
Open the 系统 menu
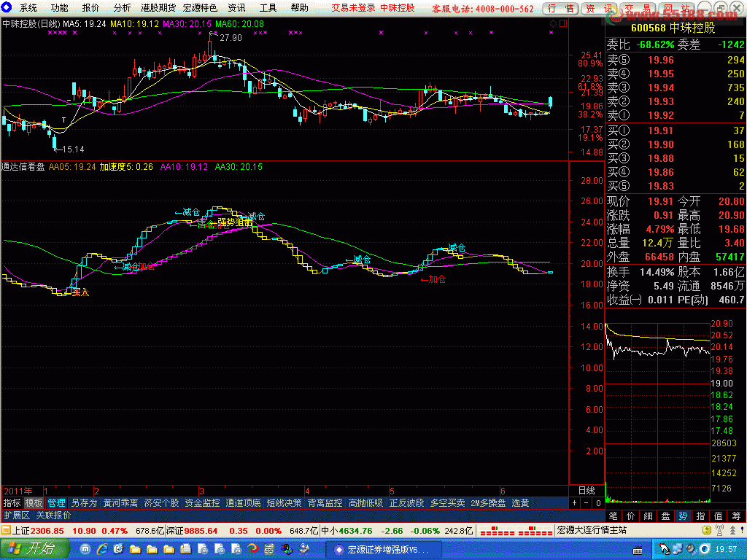28,7
